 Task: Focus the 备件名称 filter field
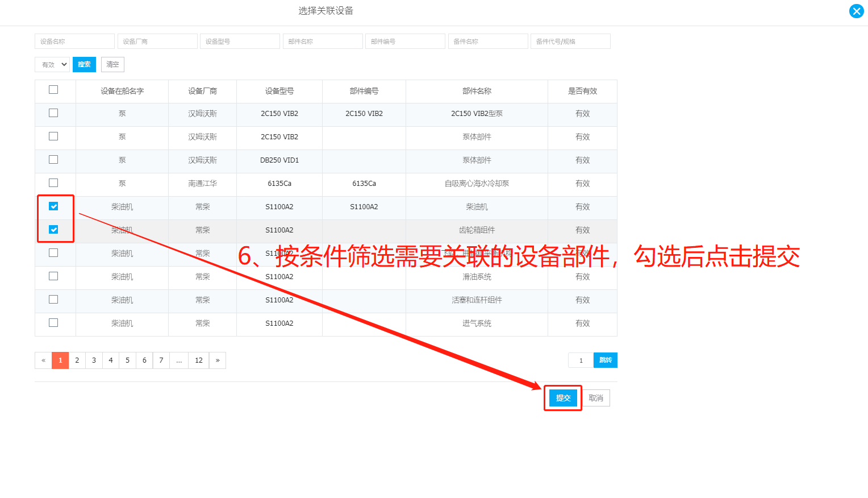click(x=488, y=42)
